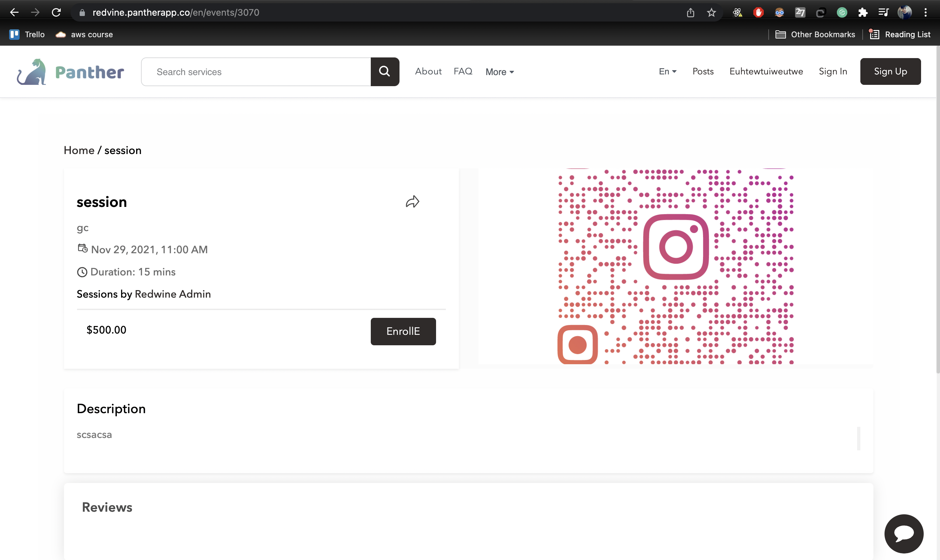Open the Other Bookmarks folder

point(815,34)
